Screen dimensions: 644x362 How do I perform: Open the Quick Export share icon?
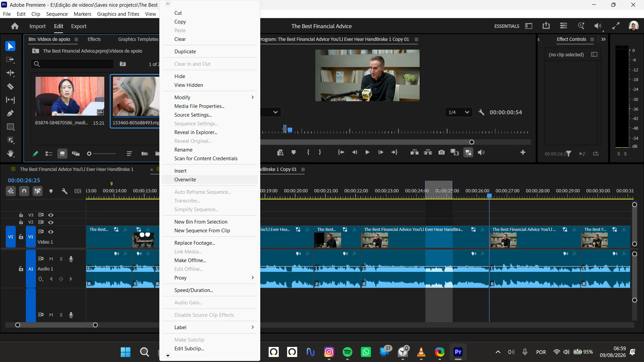pos(546,26)
